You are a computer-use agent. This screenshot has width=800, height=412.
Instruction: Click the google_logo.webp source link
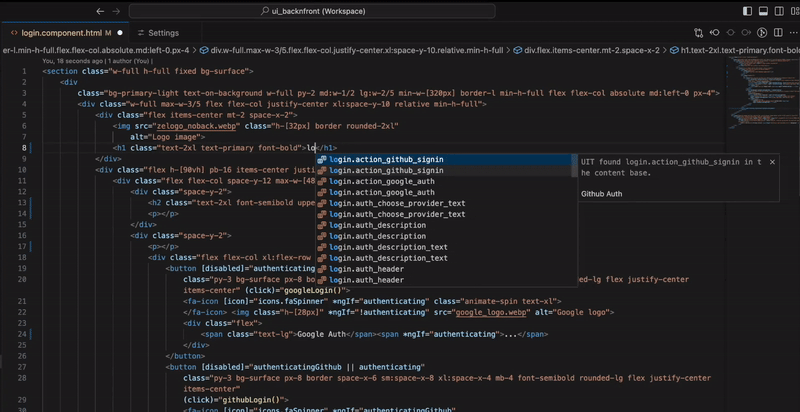pyautogui.click(x=489, y=312)
